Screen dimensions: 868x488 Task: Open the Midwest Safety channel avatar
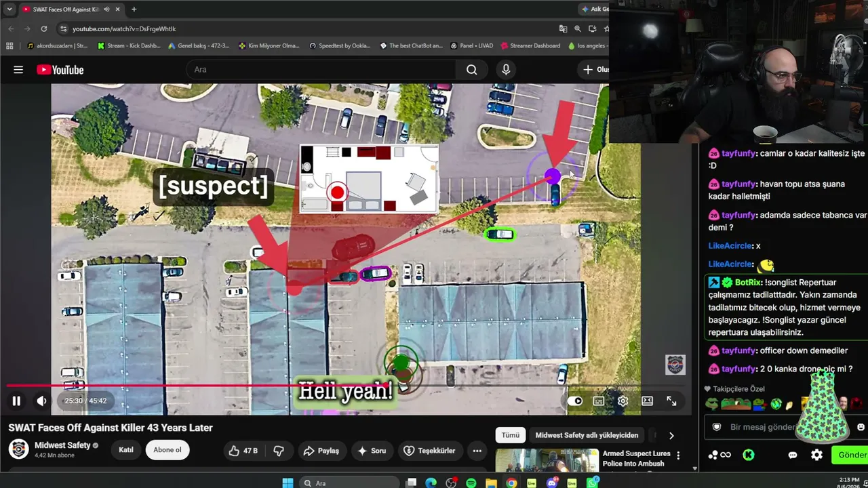point(18,449)
